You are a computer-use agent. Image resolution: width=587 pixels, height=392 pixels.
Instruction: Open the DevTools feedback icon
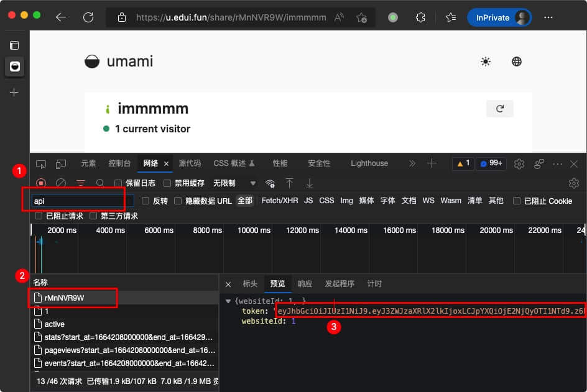538,164
